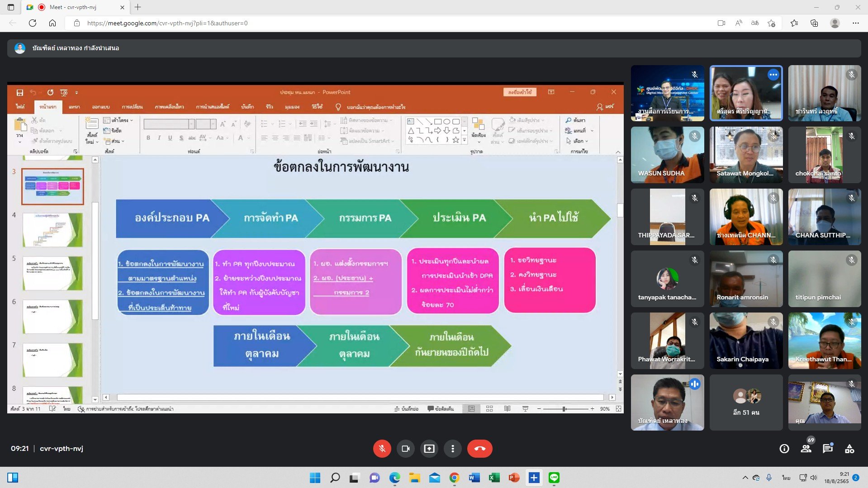Click the tile showing 51 more participants
The image size is (868, 488).
coord(746,402)
